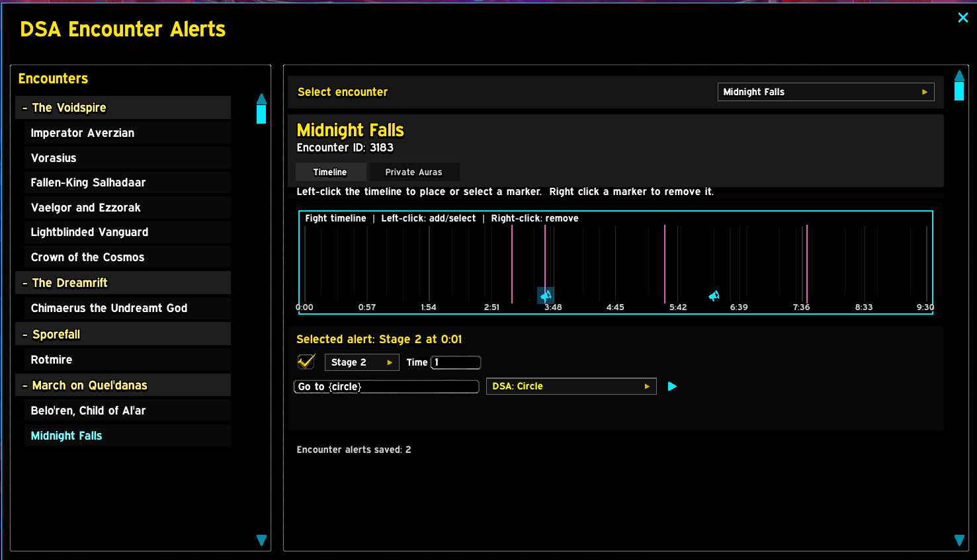Collapse The Dreamrift group

[123, 283]
